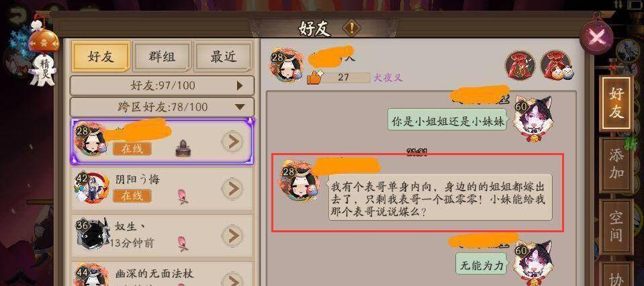644x286 pixels.
Task: Tap the 精灵 spirit lantern icon
Action: [44, 56]
